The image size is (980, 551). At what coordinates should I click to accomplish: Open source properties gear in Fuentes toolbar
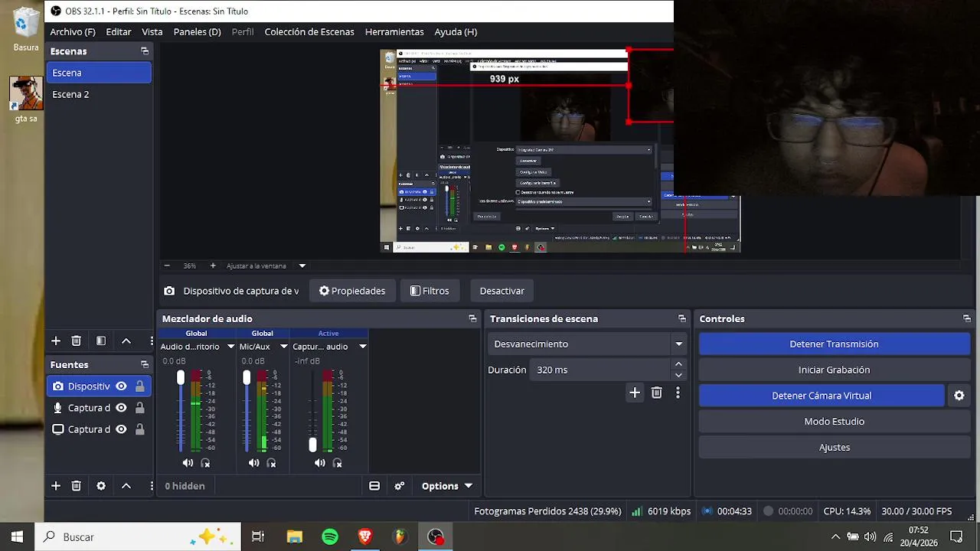(x=100, y=486)
